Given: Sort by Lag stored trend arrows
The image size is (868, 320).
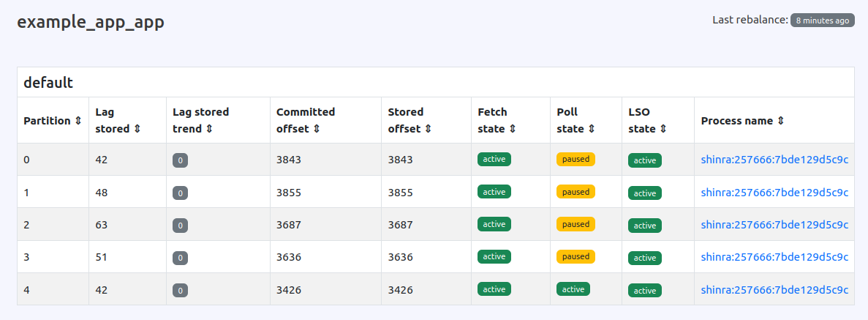Looking at the screenshot, I should point(209,129).
